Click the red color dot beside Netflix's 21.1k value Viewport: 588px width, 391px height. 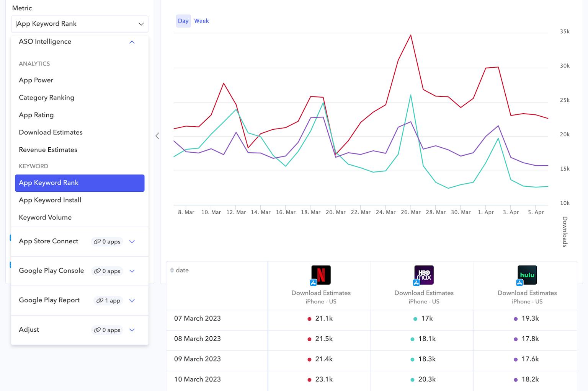[309, 319]
